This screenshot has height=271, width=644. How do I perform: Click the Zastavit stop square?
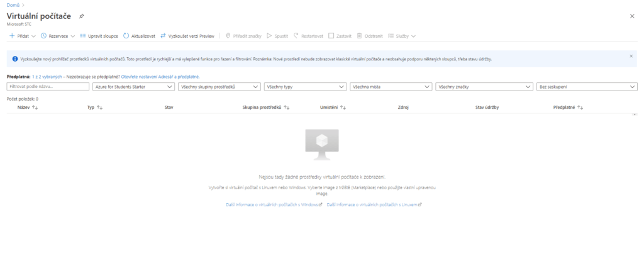(x=332, y=36)
